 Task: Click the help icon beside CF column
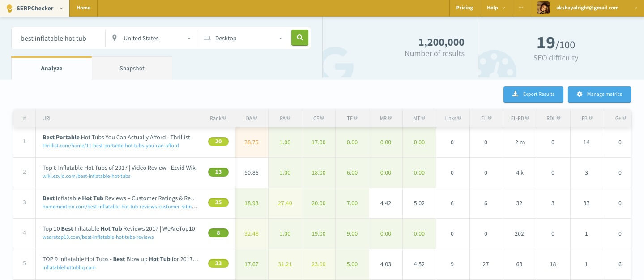pyautogui.click(x=322, y=118)
